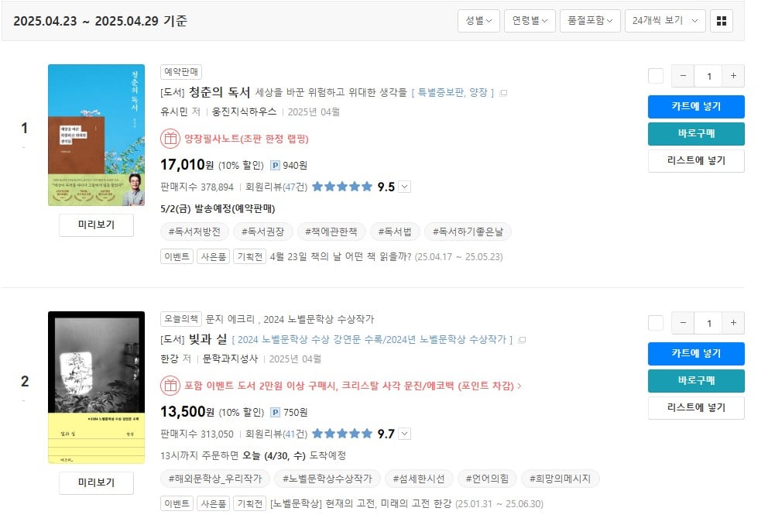Click 사은품 badge under 빛과 실
This screenshot has height=532, width=775.
point(213,504)
